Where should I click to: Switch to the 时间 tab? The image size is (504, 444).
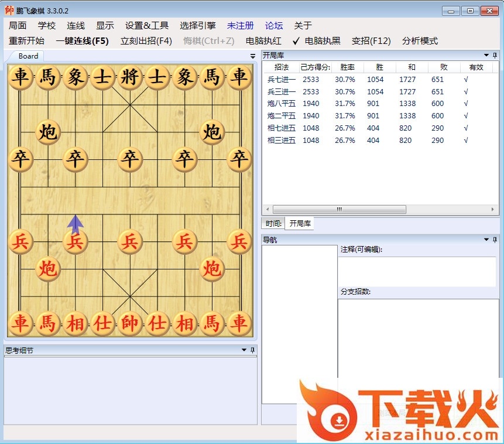273,223
